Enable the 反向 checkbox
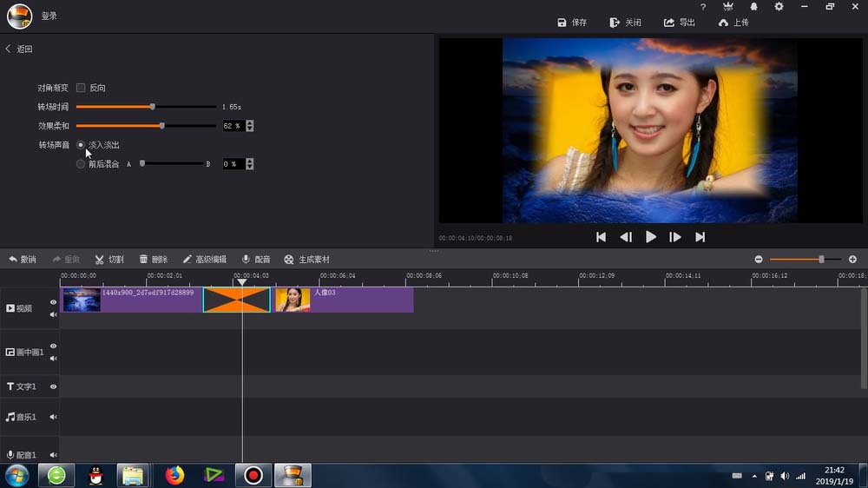 point(81,88)
